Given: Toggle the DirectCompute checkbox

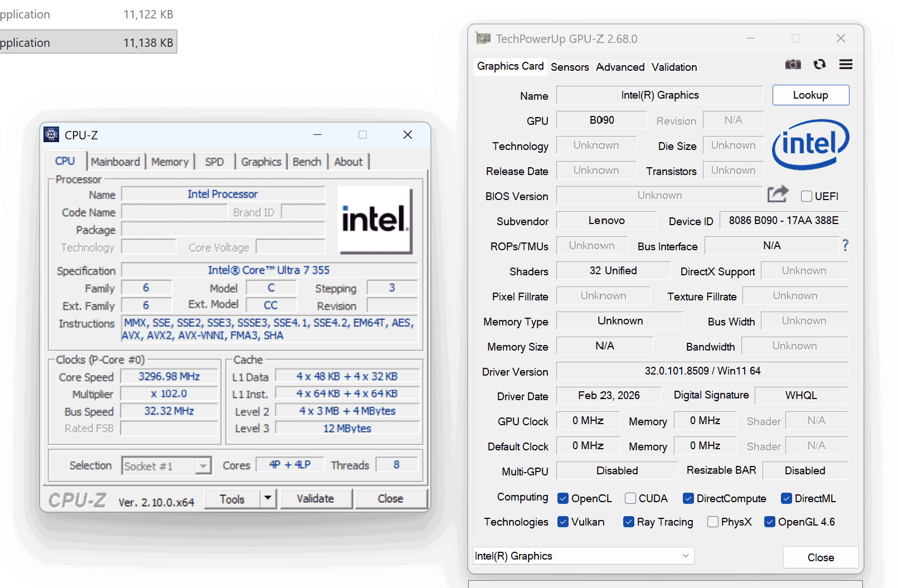Looking at the screenshot, I should (x=688, y=498).
